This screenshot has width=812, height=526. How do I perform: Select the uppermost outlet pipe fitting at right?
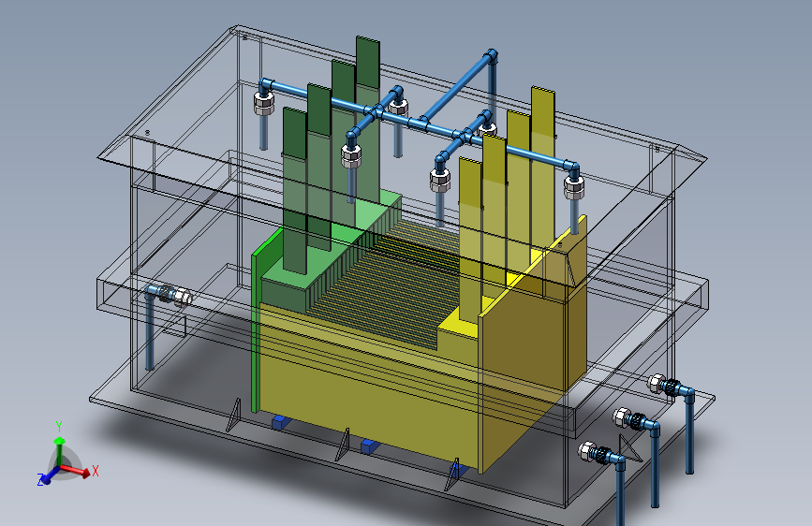[x=671, y=387]
